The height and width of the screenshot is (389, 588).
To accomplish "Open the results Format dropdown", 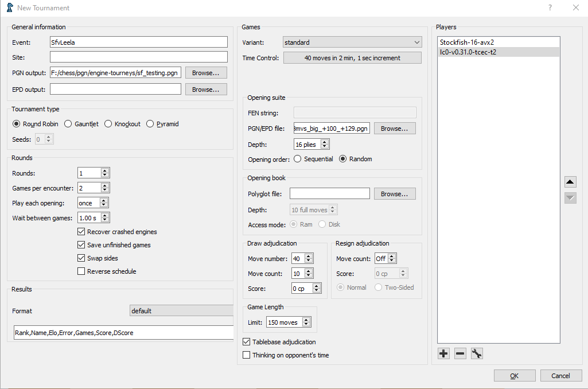I will 181,310.
